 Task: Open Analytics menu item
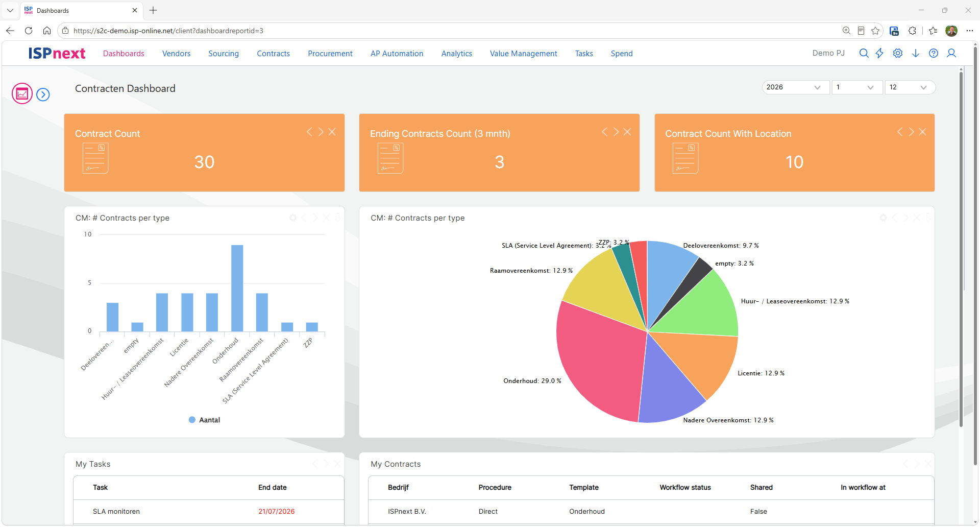457,54
